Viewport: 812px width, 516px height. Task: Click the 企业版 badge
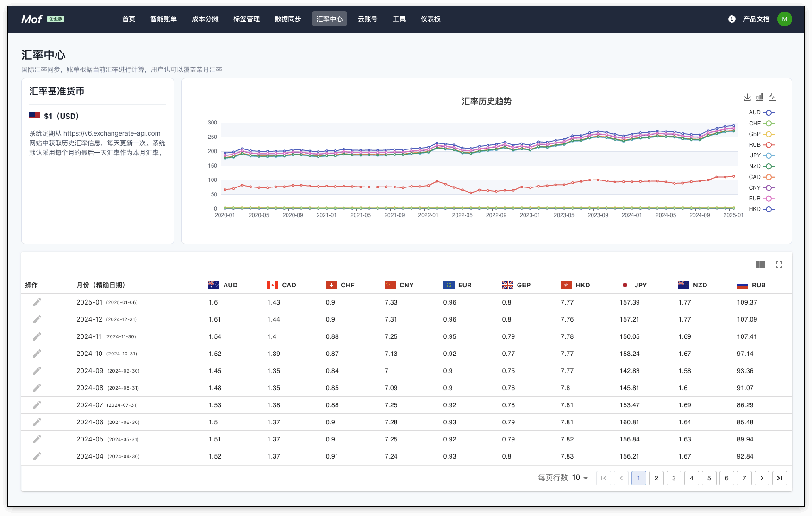pos(56,19)
